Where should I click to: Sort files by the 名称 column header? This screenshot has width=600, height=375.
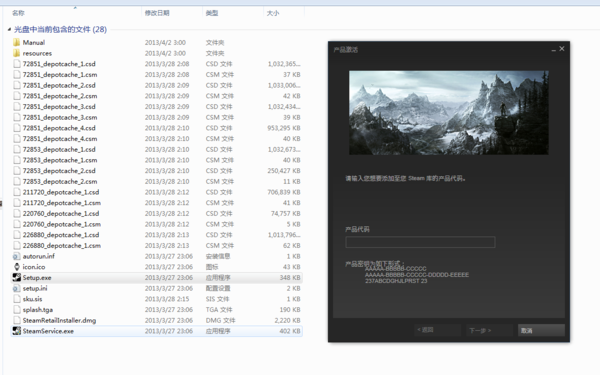(18, 13)
